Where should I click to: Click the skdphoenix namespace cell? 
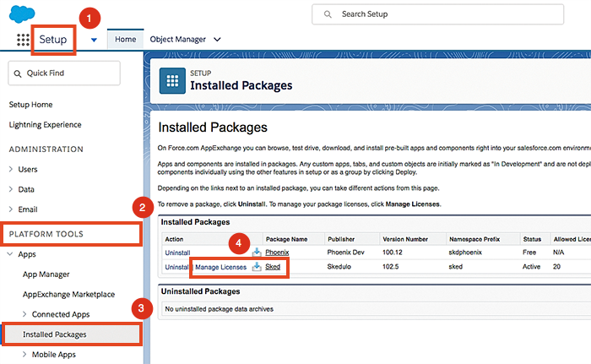465,253
